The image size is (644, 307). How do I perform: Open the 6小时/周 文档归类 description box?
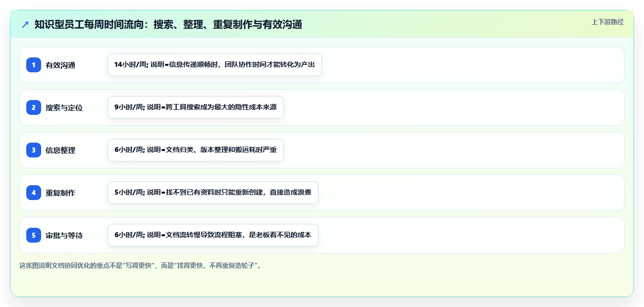pyautogui.click(x=196, y=150)
